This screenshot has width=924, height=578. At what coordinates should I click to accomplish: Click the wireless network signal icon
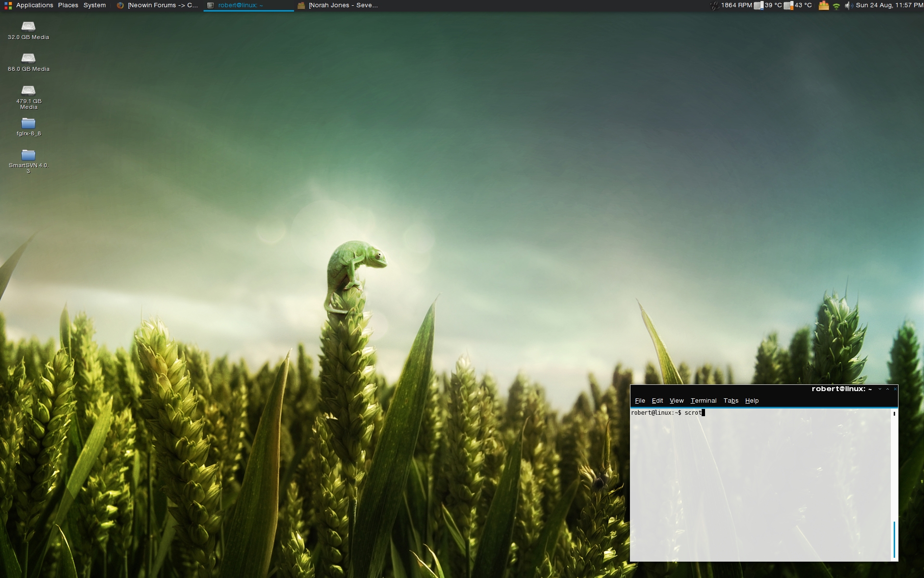[836, 6]
